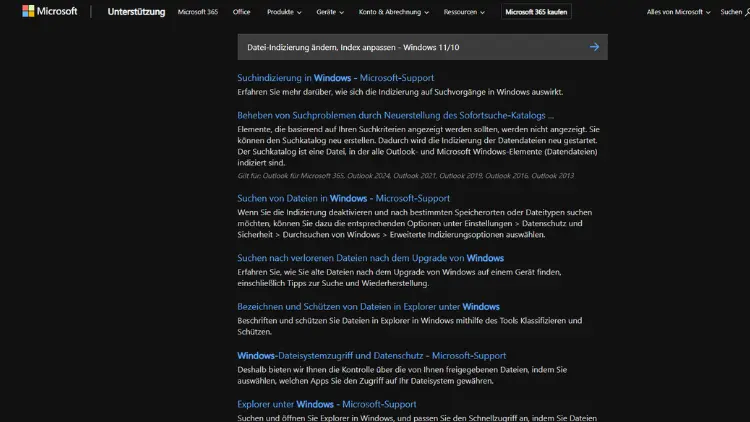Open Microsoft 365 in the navigation bar

198,12
